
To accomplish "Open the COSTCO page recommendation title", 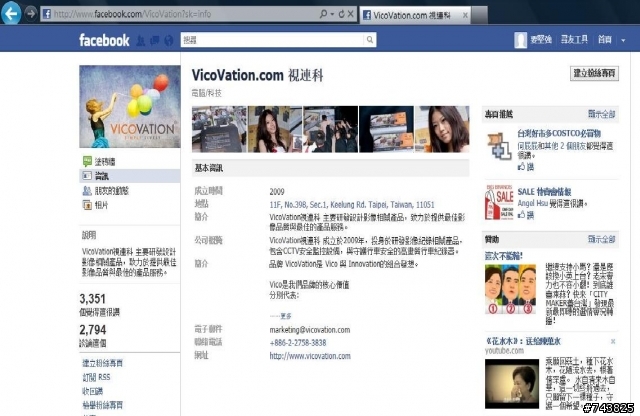I will point(559,133).
